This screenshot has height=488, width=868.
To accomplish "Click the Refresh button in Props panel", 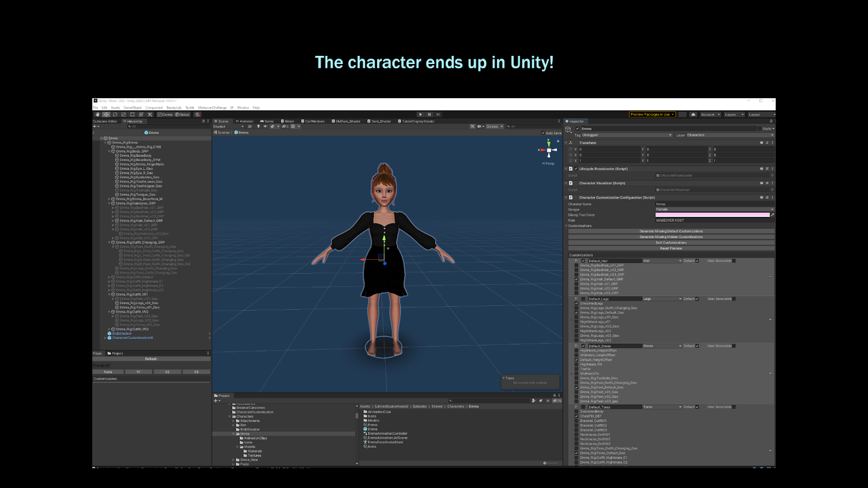I will pos(151,359).
